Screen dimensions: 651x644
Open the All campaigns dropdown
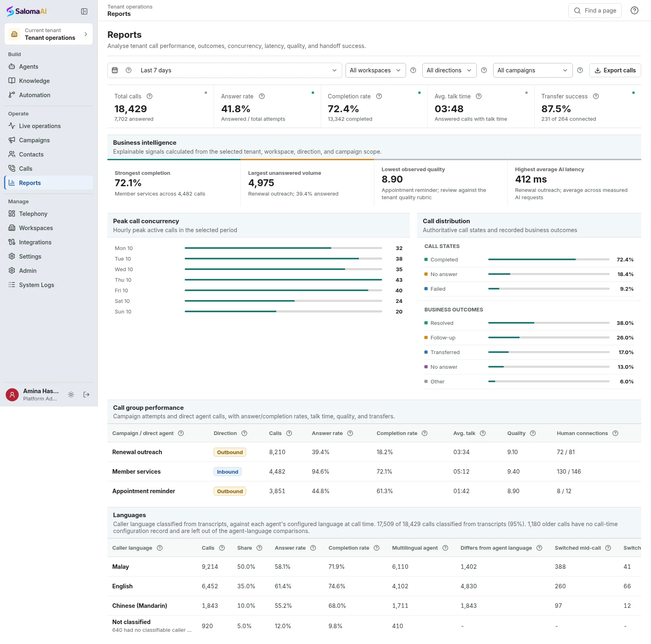point(533,70)
